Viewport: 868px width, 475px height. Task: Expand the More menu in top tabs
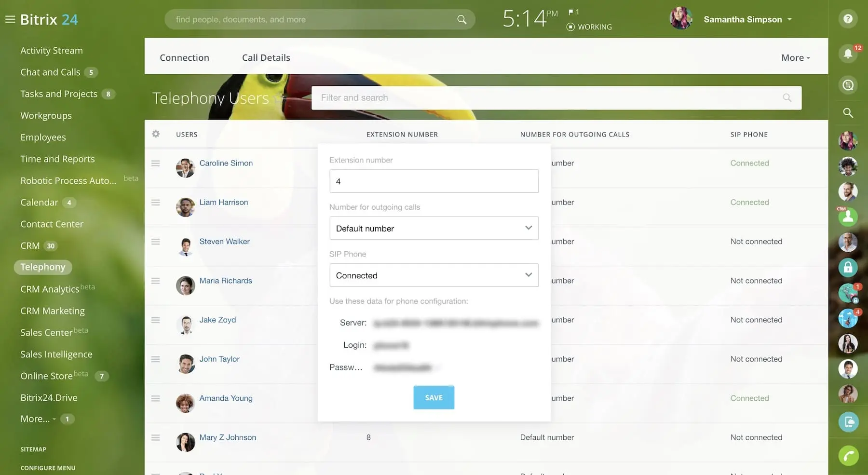(795, 58)
